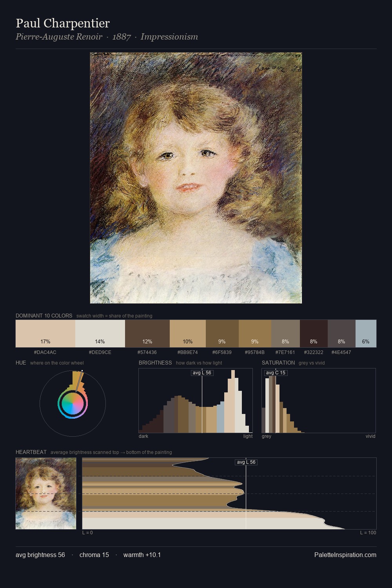Click the 12% dark brown swatch

147,334
